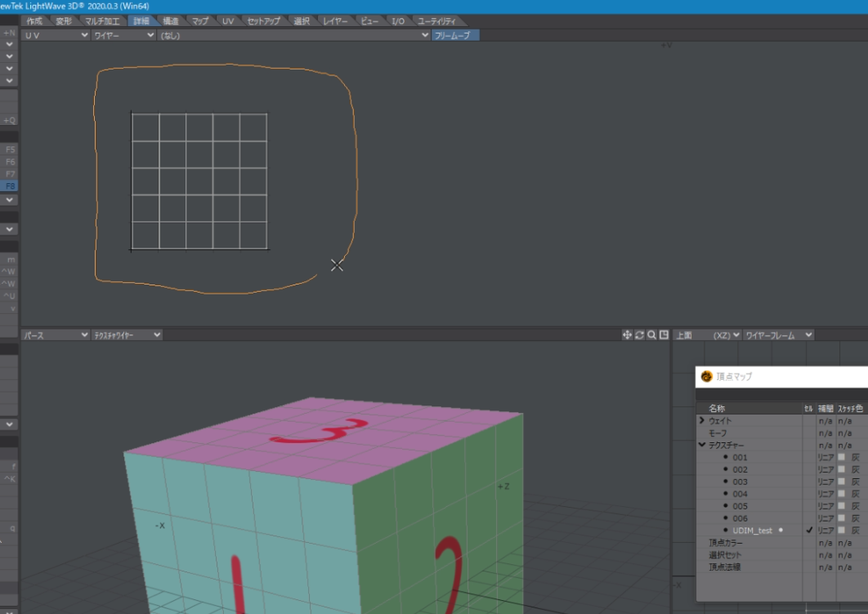
Task: Open the ワイヤー display mode dropdown
Action: pyautogui.click(x=123, y=35)
